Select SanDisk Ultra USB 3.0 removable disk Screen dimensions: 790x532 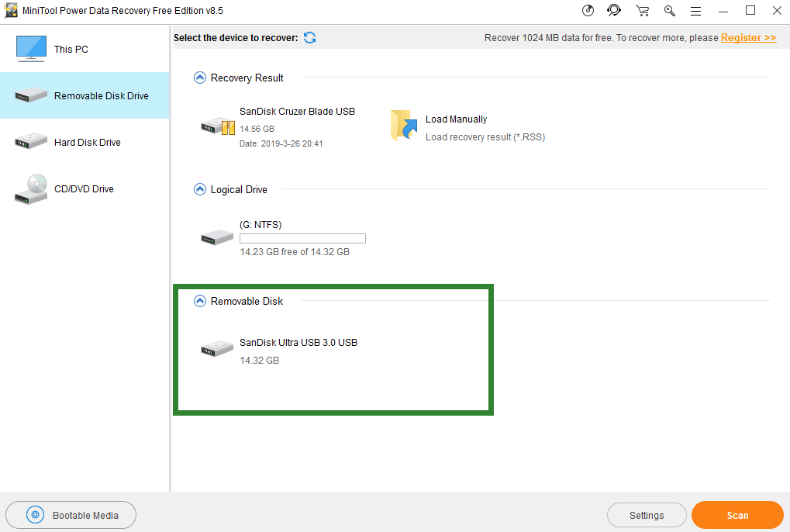tap(298, 343)
